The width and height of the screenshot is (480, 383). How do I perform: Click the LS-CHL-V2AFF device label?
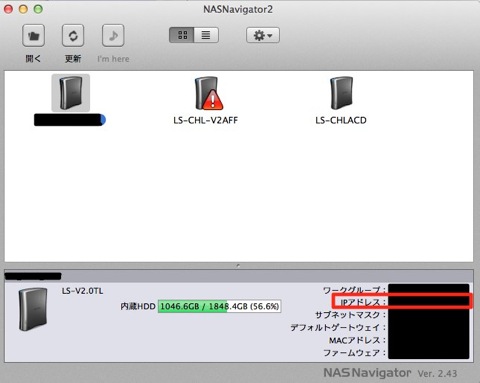point(206,120)
